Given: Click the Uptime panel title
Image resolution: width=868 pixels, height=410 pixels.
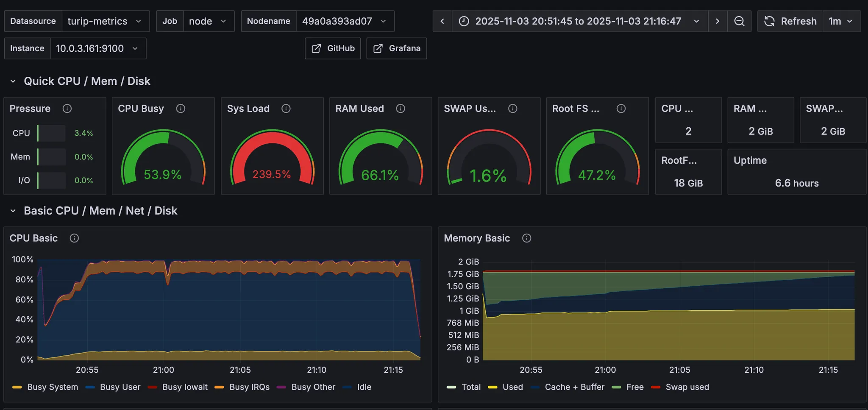Looking at the screenshot, I should (x=750, y=160).
